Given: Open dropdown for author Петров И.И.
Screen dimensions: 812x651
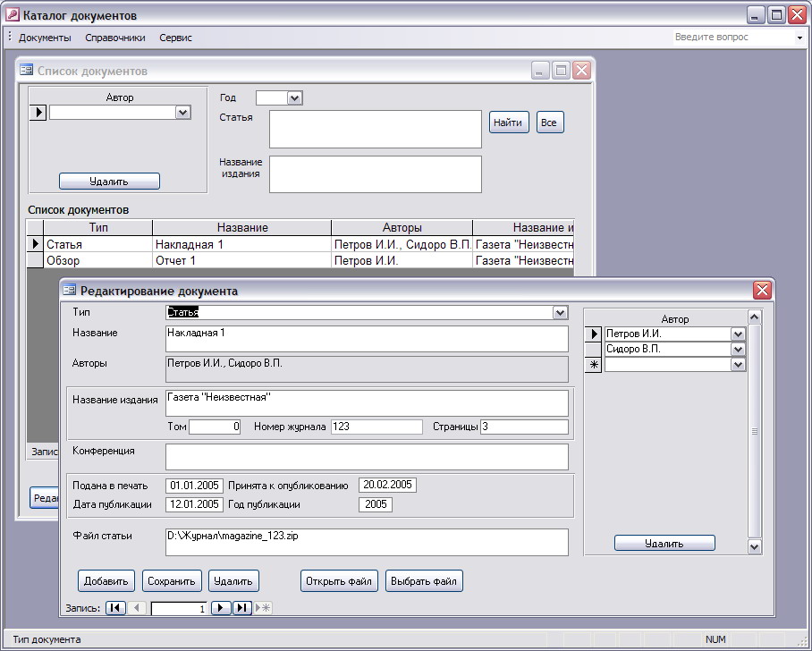Looking at the screenshot, I should [738, 334].
